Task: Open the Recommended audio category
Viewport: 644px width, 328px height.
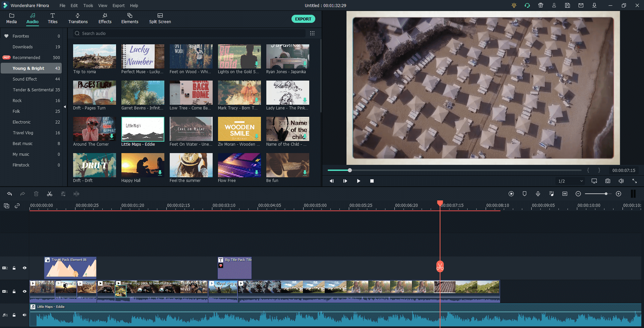Action: click(31, 57)
